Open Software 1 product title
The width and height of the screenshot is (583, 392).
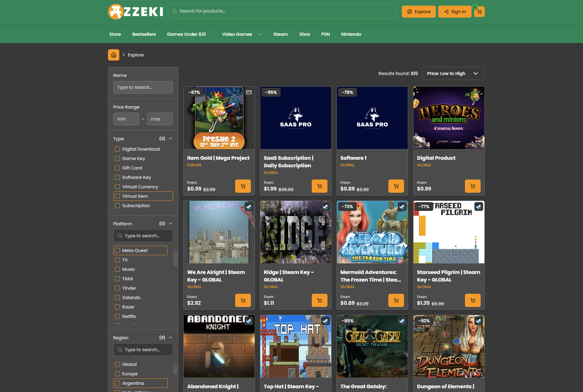click(x=354, y=158)
